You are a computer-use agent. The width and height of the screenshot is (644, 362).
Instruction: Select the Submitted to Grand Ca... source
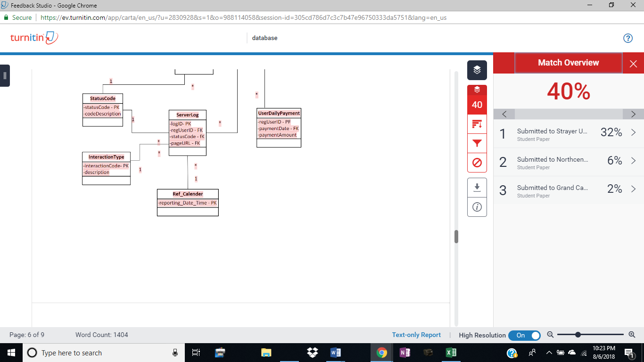coord(552,188)
